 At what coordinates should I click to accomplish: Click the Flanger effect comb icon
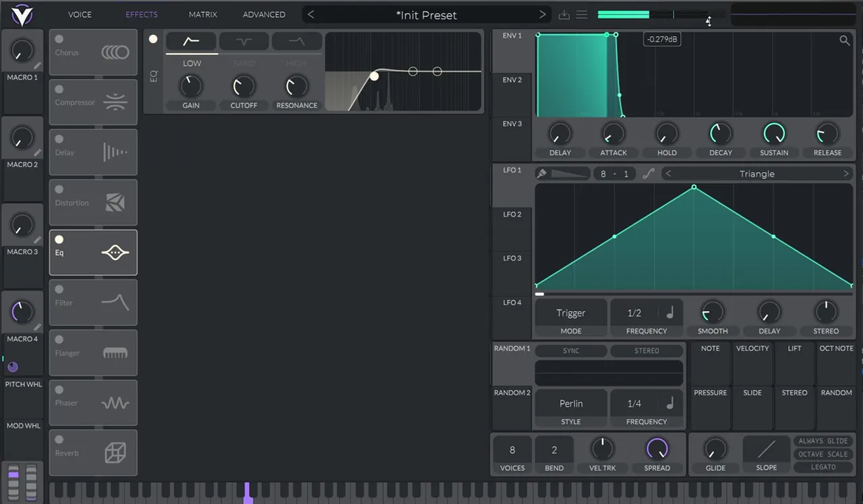[115, 353]
